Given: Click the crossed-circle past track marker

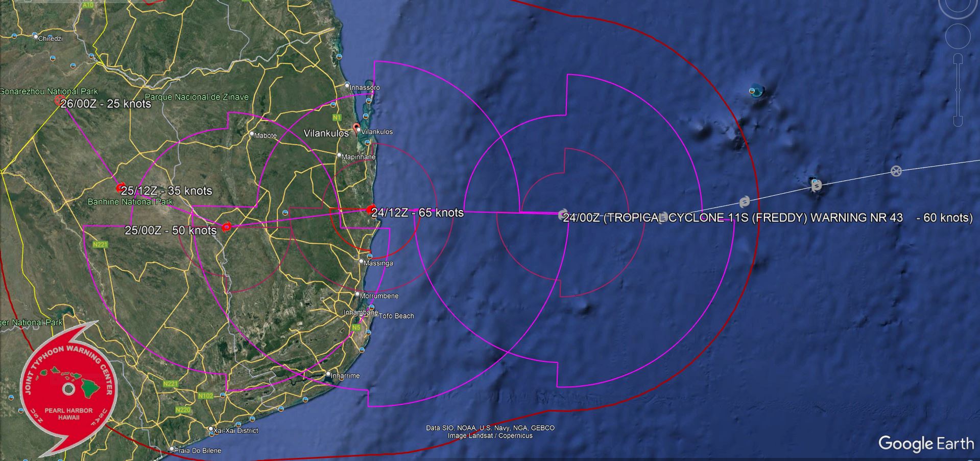Looking at the screenshot, I should pyautogui.click(x=896, y=171).
